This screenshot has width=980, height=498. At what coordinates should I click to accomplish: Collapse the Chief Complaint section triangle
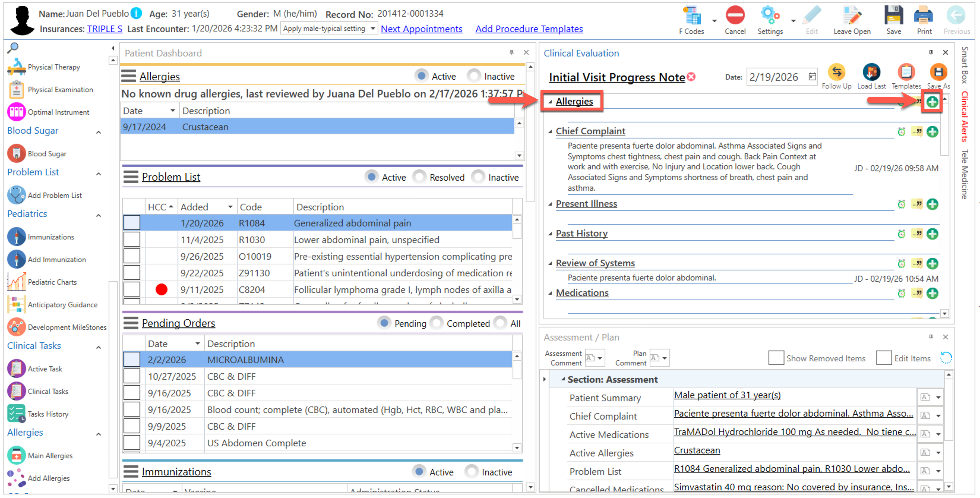(550, 132)
